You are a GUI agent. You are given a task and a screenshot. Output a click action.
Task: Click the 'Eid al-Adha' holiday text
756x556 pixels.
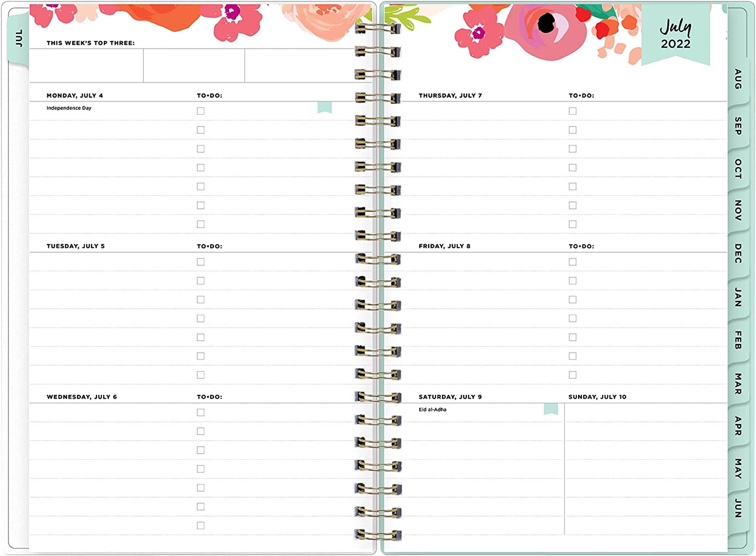point(432,409)
